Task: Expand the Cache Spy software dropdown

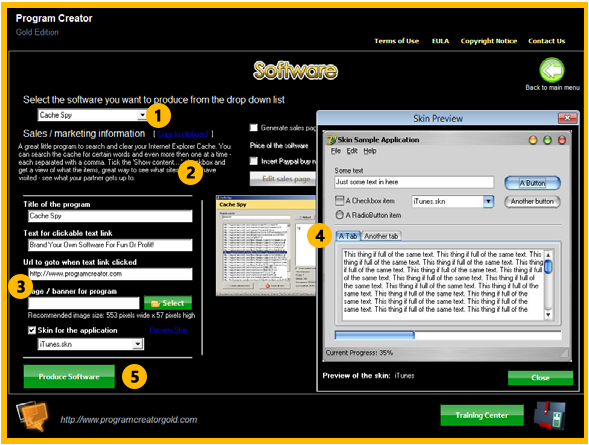Action: [x=142, y=115]
